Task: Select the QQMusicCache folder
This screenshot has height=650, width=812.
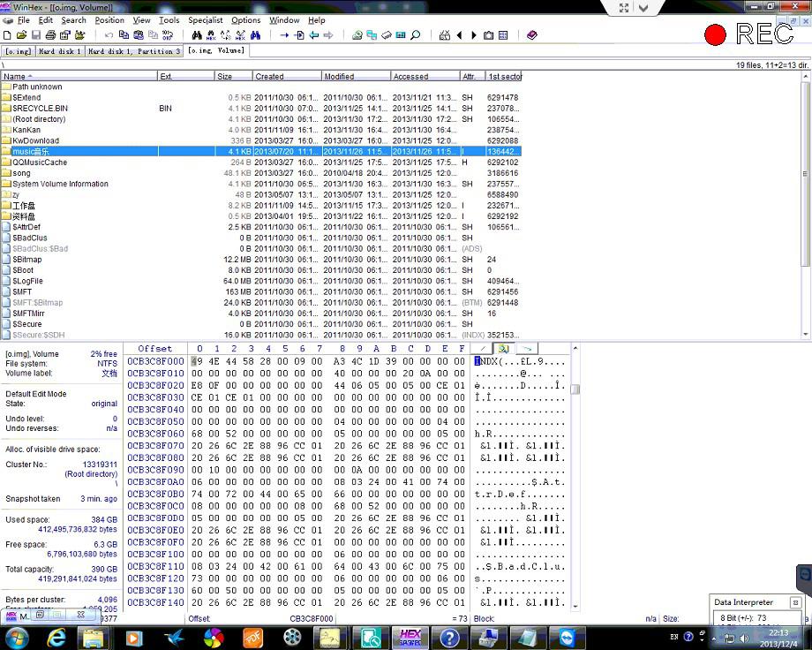Action: click(x=261, y=162)
